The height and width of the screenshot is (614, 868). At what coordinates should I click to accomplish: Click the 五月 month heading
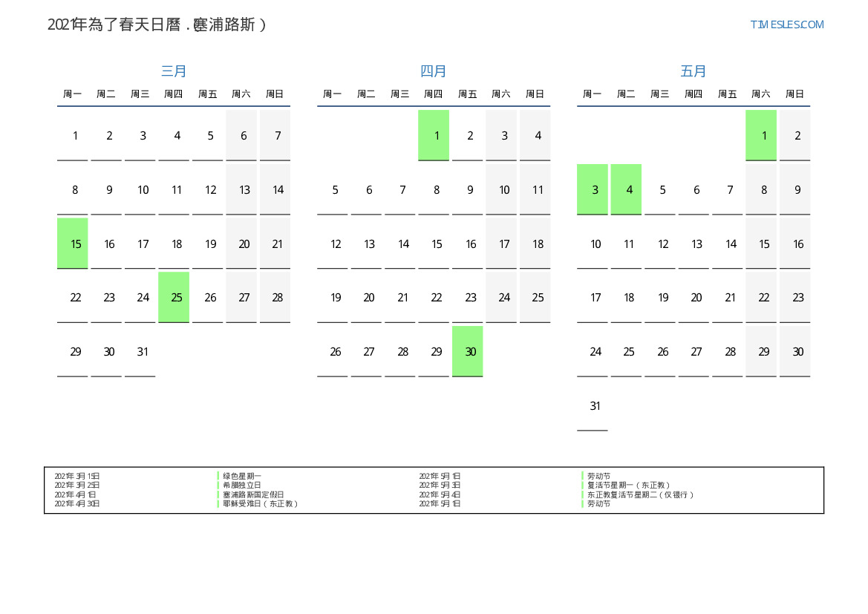click(694, 71)
